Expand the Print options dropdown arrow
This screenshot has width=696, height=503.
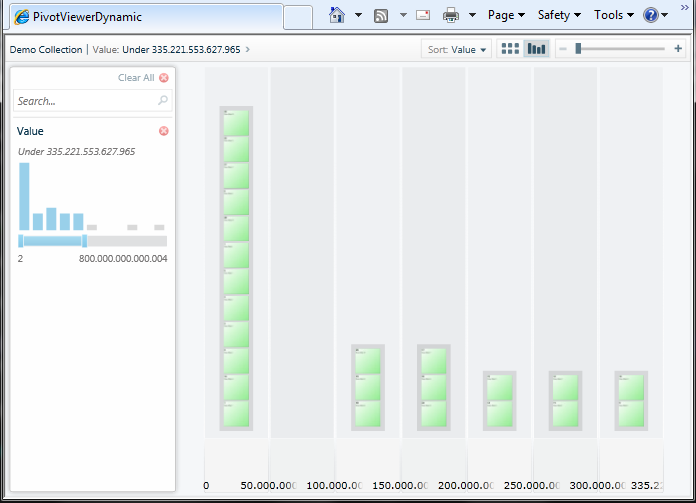(x=472, y=15)
